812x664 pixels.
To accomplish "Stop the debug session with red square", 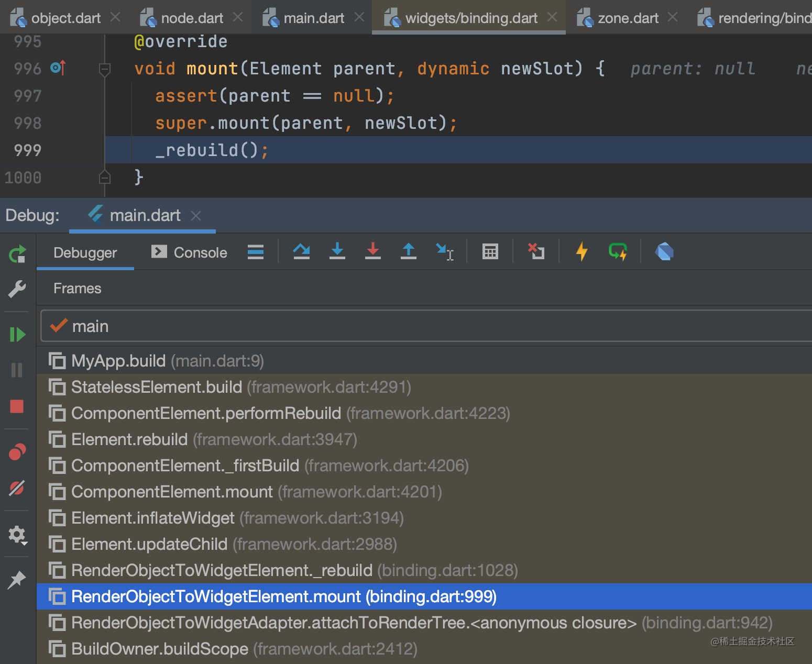I will (17, 406).
